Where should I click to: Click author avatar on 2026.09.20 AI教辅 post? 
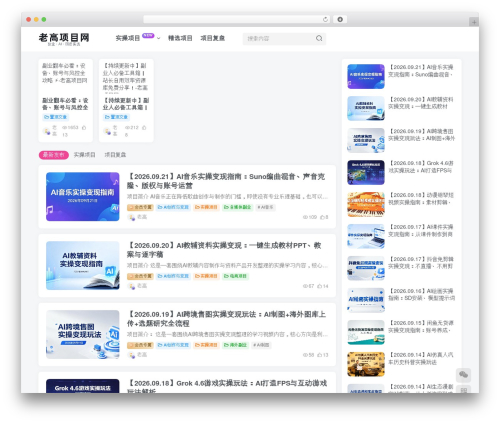click(132, 286)
